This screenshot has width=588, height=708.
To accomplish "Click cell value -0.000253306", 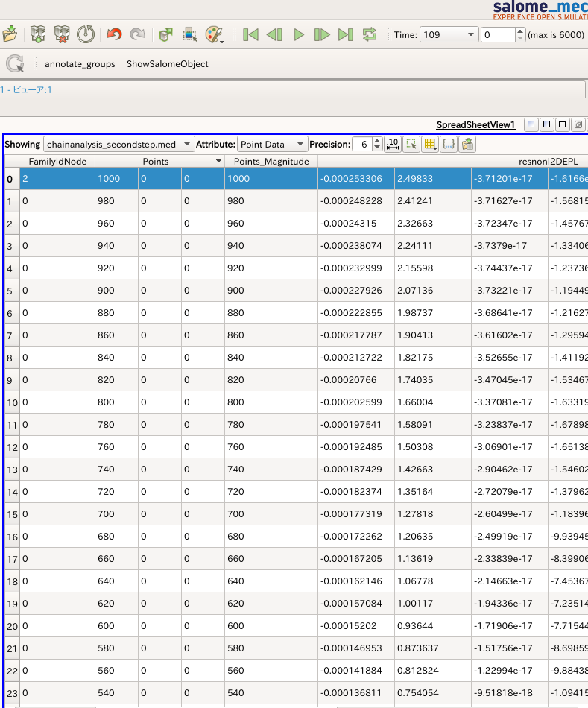I will coord(356,179).
